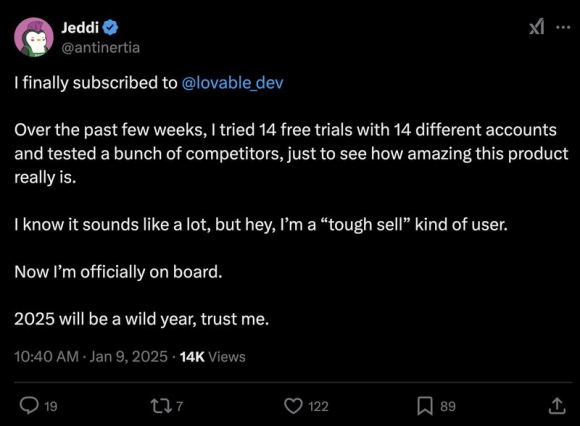Like the tweet with the heart icon
The width and height of the screenshot is (580, 426).
pos(293,406)
